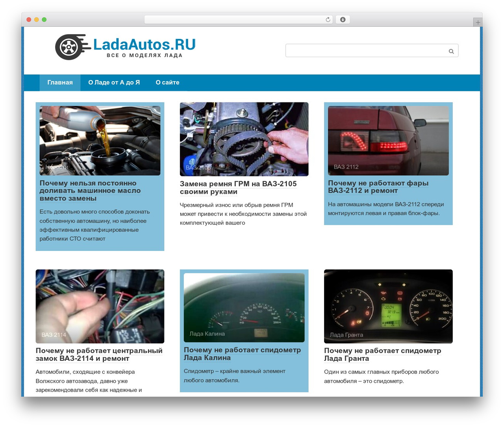Click excerpt starting На автомашины модели ВАЗ-2112
This screenshot has width=504, height=427.
[x=386, y=209]
